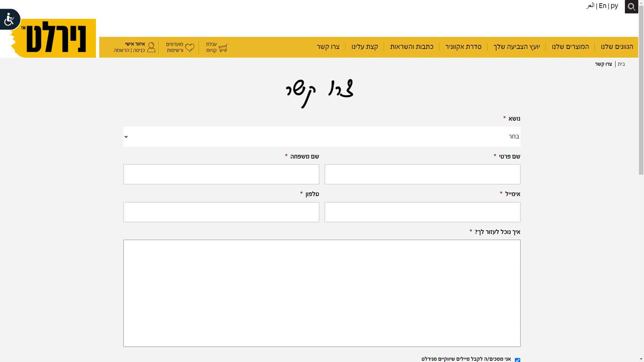The width and height of the screenshot is (644, 362).
Task: Click the search magnifier icon
Action: [x=631, y=7]
